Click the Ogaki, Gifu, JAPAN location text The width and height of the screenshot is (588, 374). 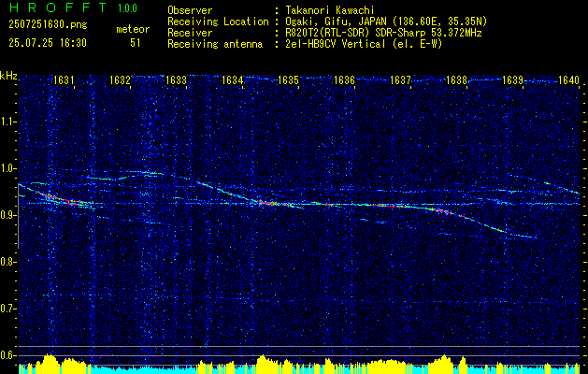tap(386, 22)
